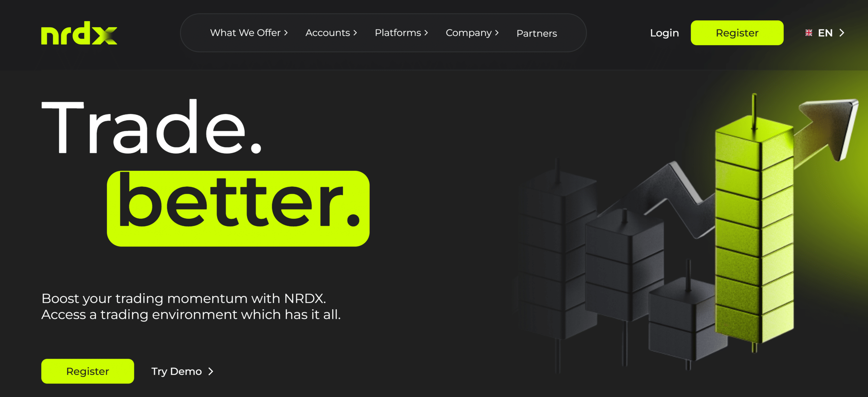Open the What We Offer menu
This screenshot has height=397, width=868.
tap(245, 33)
